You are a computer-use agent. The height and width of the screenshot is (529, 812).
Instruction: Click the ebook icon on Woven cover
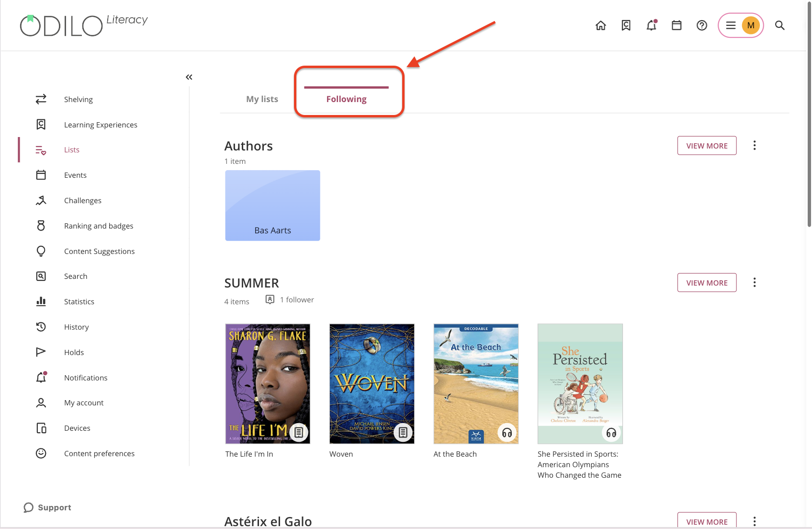403,432
